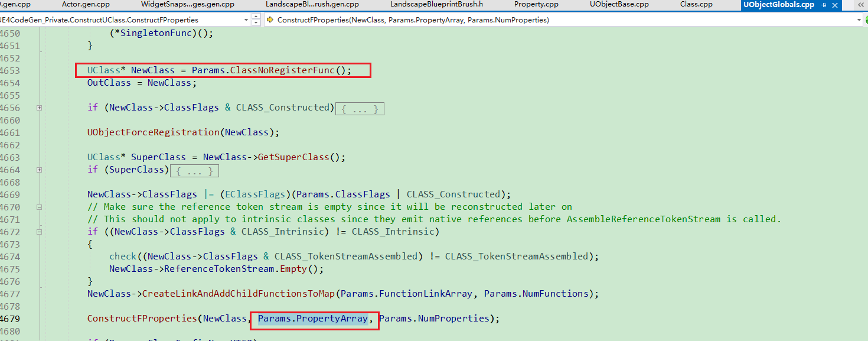
Task: Expand the collapsed block at line 4656
Action: point(39,108)
